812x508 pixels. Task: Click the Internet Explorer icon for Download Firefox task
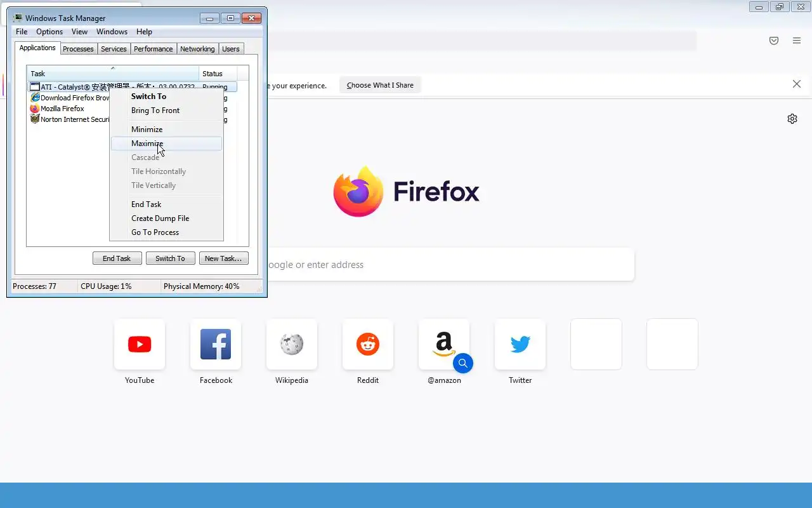click(35, 98)
